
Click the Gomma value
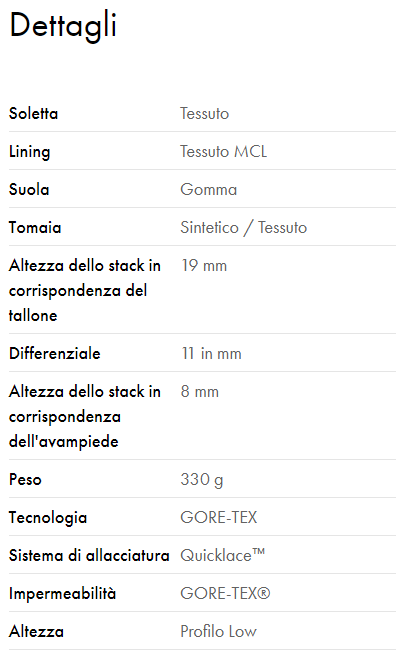click(x=208, y=189)
